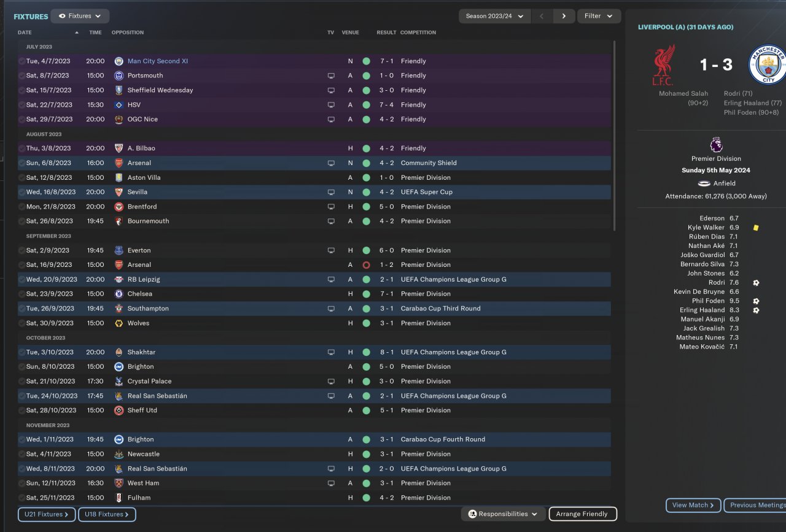Toggle the check mark on Newcastle fixture row
This screenshot has width=786, height=532.
[21, 454]
